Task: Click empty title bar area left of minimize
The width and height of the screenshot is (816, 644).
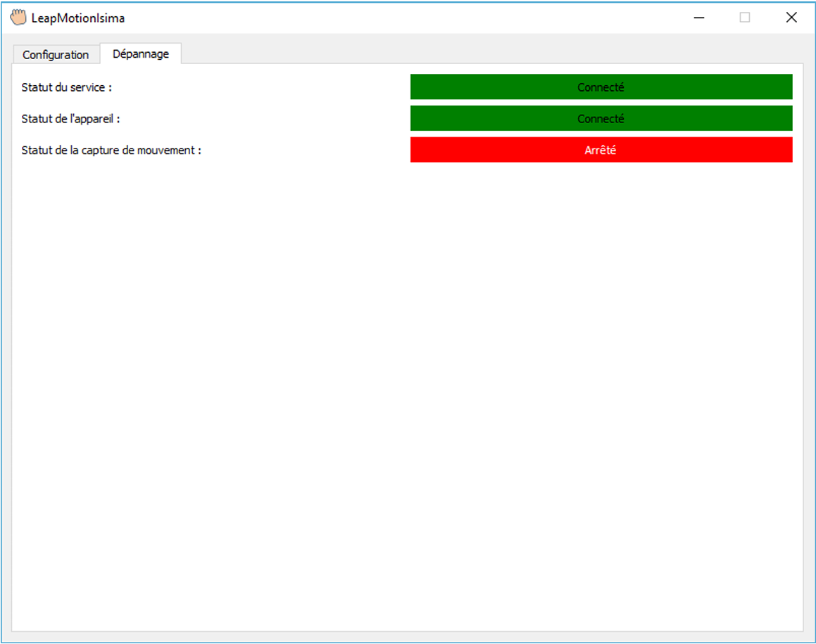Action: click(x=422, y=18)
